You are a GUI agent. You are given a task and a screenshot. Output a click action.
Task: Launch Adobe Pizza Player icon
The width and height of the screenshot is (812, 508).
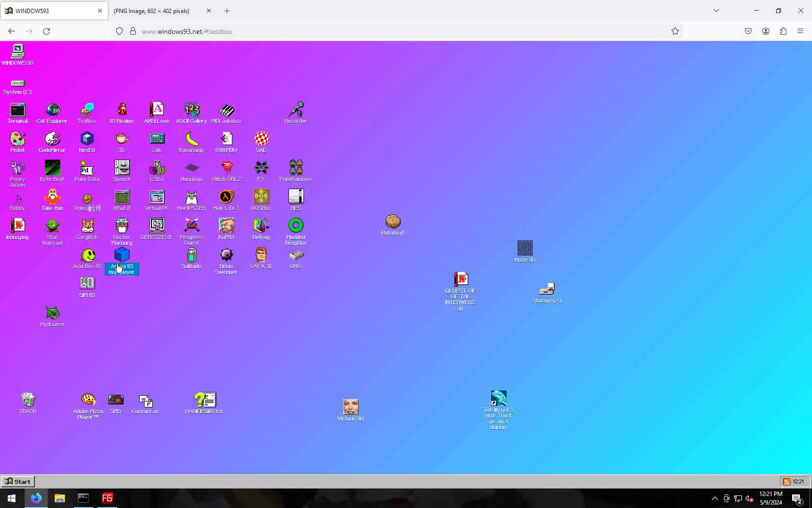(88, 406)
